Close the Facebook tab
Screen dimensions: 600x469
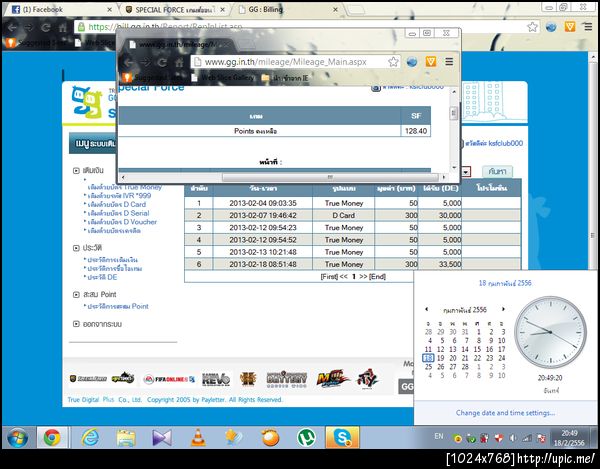[109, 10]
